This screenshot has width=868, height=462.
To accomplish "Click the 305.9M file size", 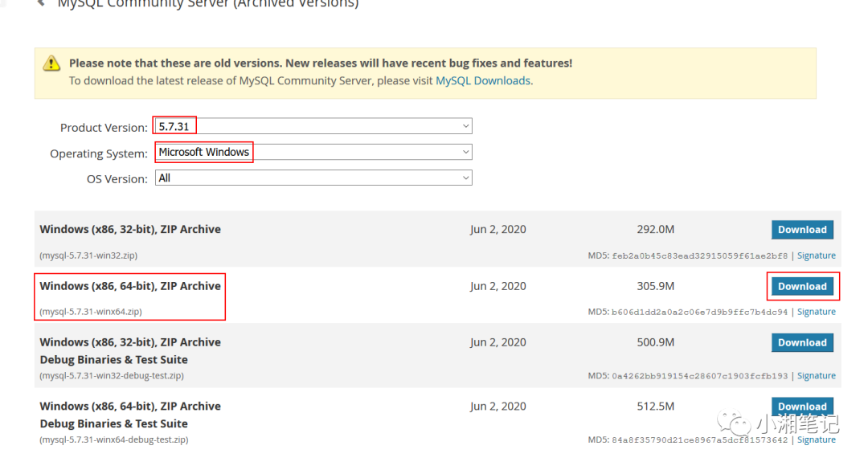I will click(x=656, y=287).
